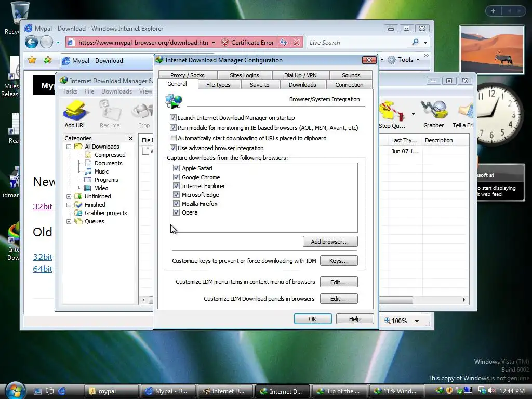Click the desert picture slideshow gadget
Viewport: 532px width, 399px height.
492,49
